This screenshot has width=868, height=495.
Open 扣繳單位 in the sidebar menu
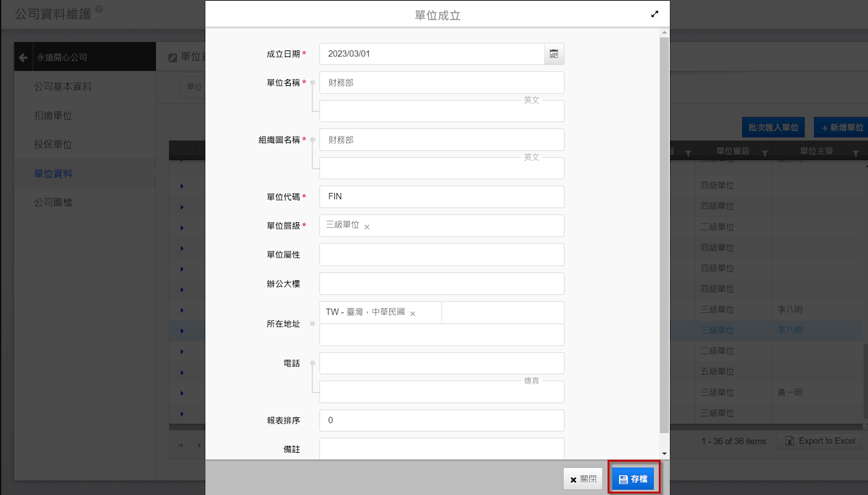(x=53, y=115)
